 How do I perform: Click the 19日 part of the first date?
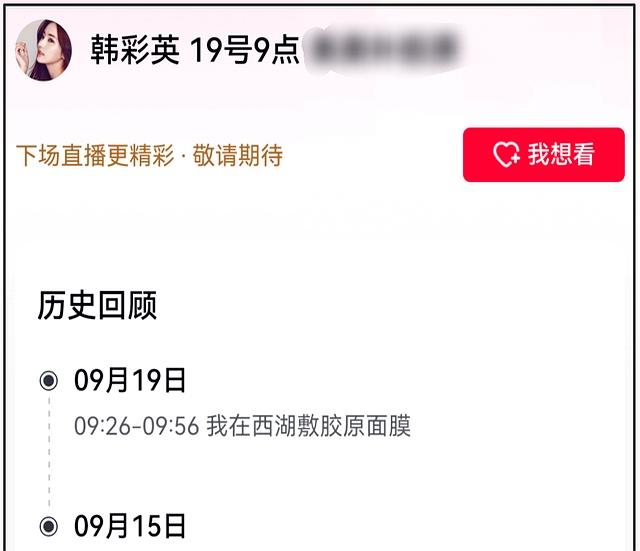[x=159, y=380]
